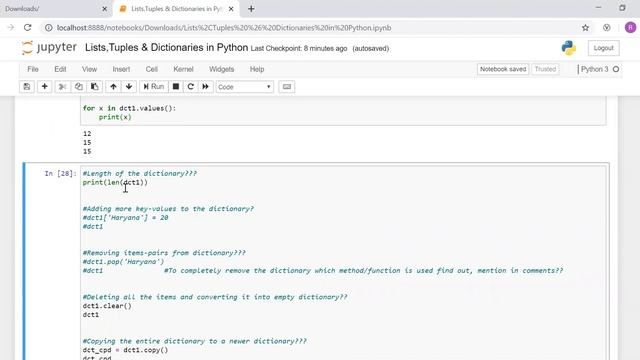Screen dimensions: 640x360
Task: Click the Logout button
Action: [603, 48]
